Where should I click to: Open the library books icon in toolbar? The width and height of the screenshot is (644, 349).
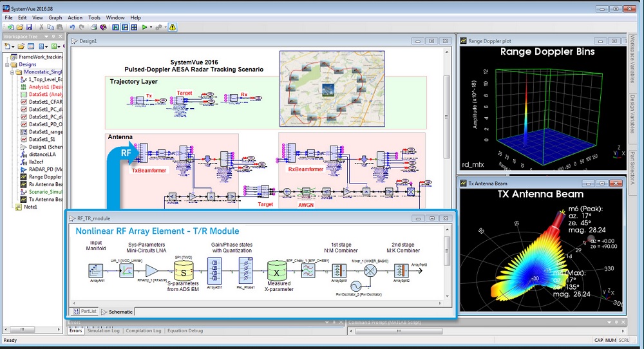point(103,27)
